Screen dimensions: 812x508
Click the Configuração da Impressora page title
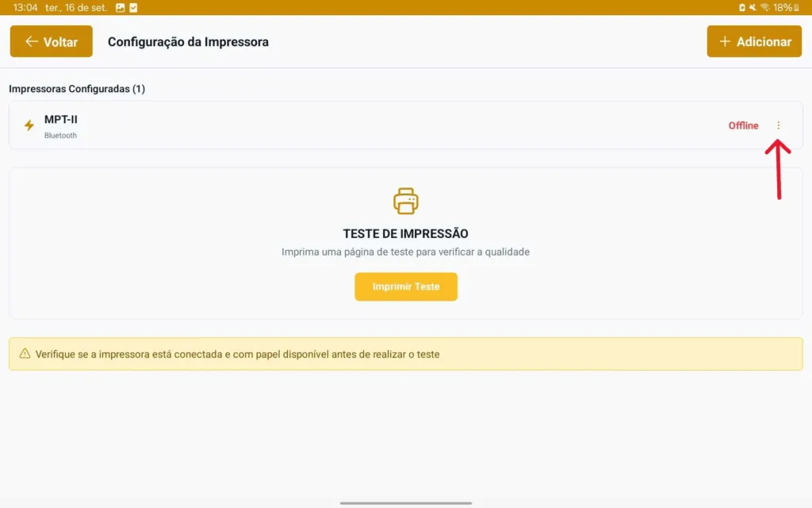tap(188, 42)
